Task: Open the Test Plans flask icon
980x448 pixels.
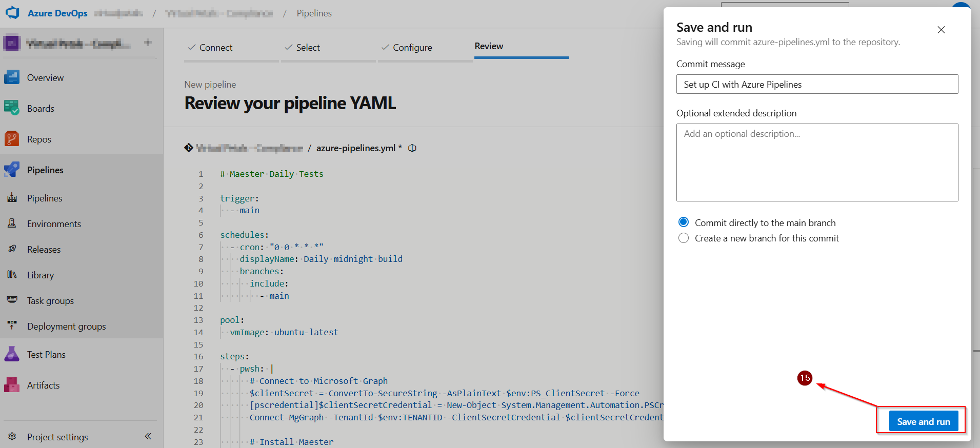Action: click(12, 354)
